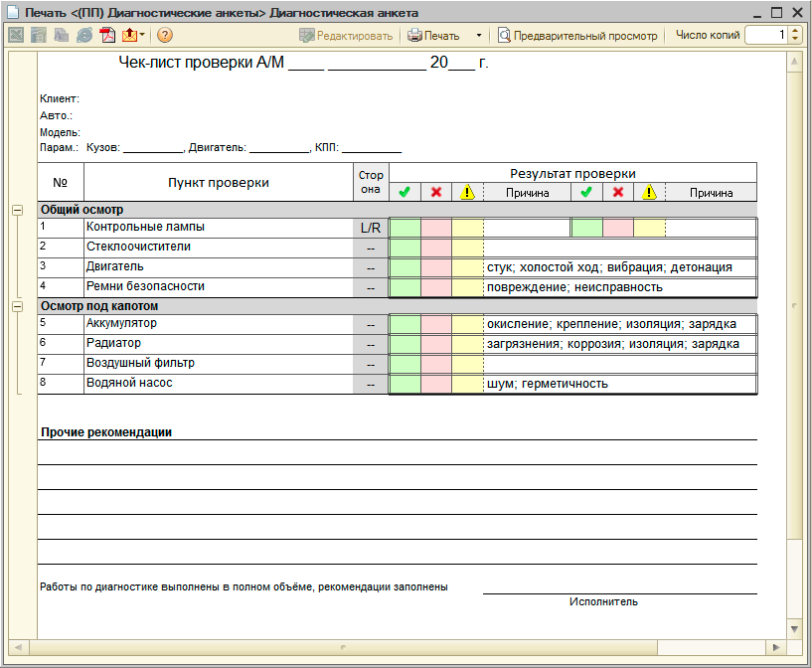
Task: Open the email send dropdown arrow
Action: (x=142, y=35)
